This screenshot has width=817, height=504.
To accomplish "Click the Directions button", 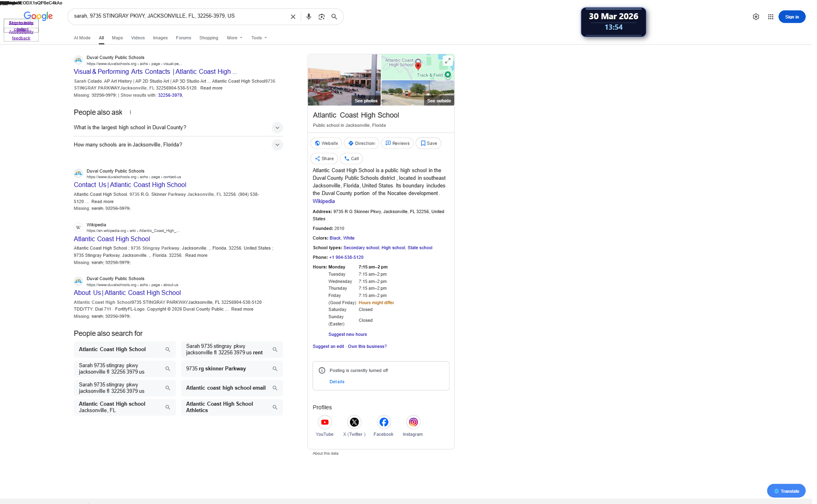I will pos(361,143).
